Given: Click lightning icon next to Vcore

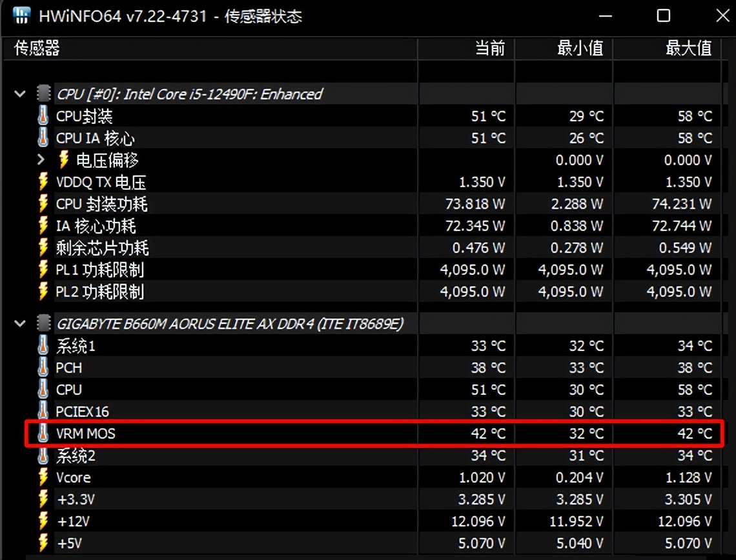Looking at the screenshot, I should point(43,477).
